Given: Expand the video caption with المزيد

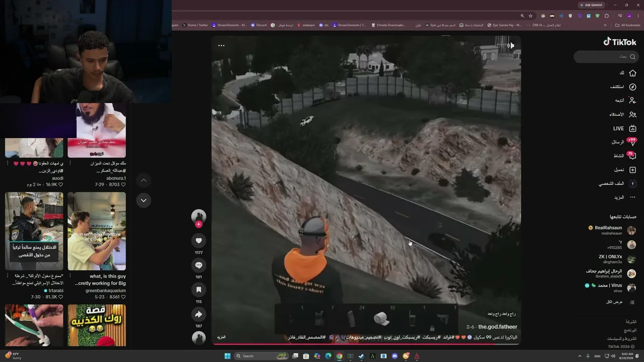Looking at the screenshot, I should click(x=221, y=337).
